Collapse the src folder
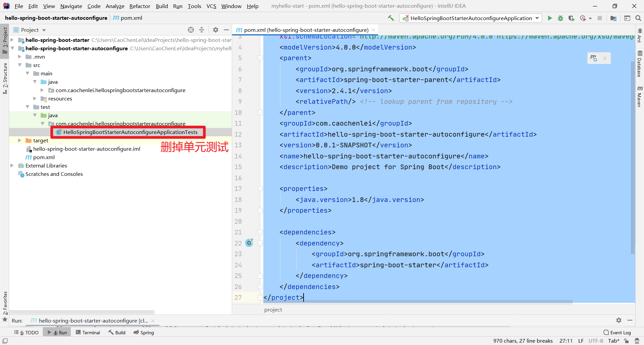Viewport: 644px width, 345px height. click(x=20, y=65)
